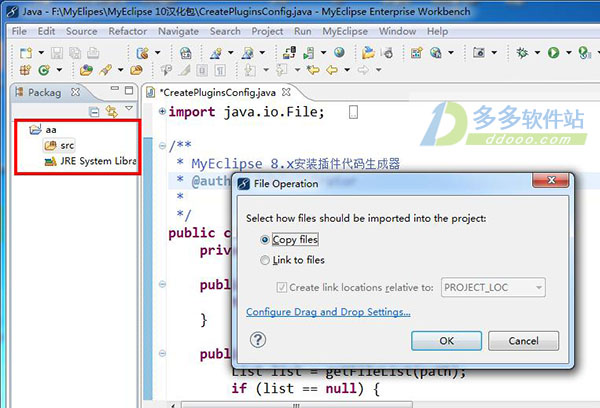This screenshot has height=408, width=600.
Task: Toggle Create link locations relative to checkbox
Action: (282, 287)
